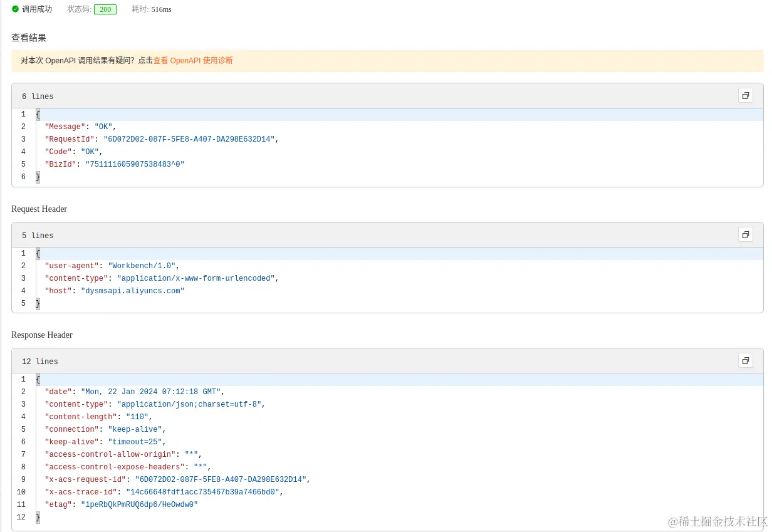Select the application/json;charset=utf-8 value
The image size is (772, 532).
point(189,404)
